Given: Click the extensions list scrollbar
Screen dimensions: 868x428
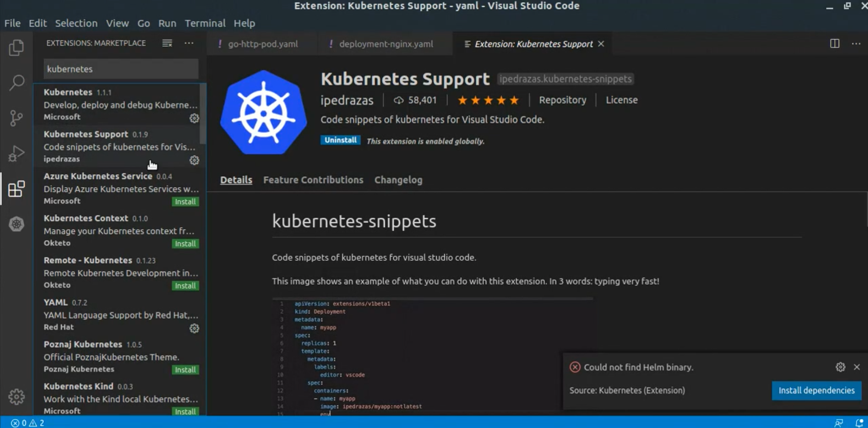Looking at the screenshot, I should point(203,114).
